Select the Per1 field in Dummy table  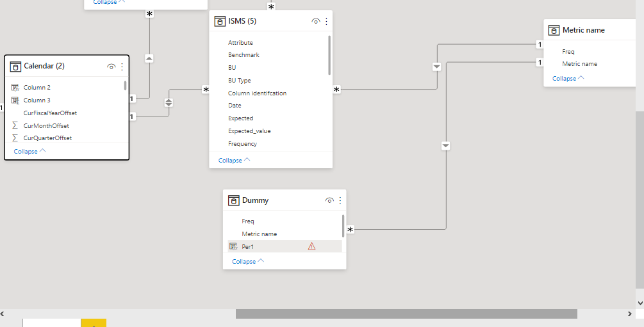pos(285,246)
